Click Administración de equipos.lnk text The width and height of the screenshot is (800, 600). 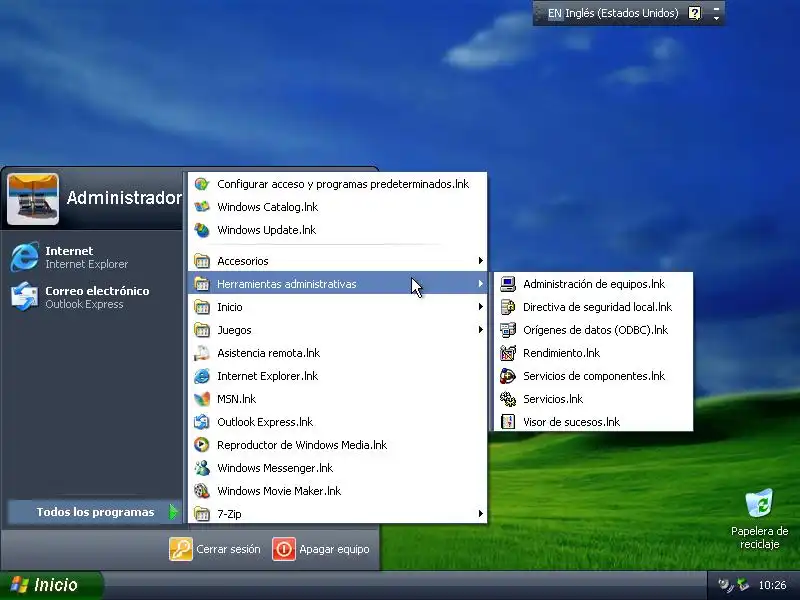(x=594, y=284)
